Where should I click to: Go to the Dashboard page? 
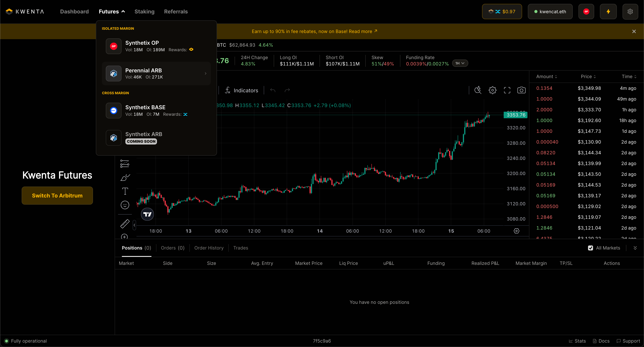tap(75, 12)
